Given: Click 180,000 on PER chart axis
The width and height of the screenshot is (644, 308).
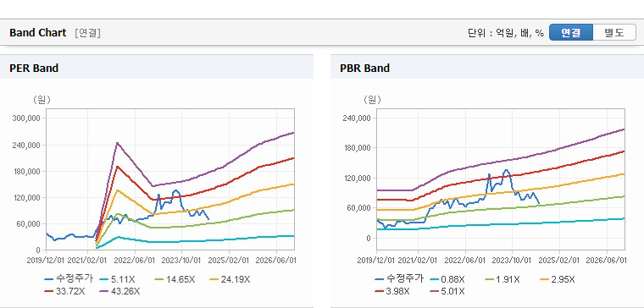Looking at the screenshot, I should click(x=27, y=171).
